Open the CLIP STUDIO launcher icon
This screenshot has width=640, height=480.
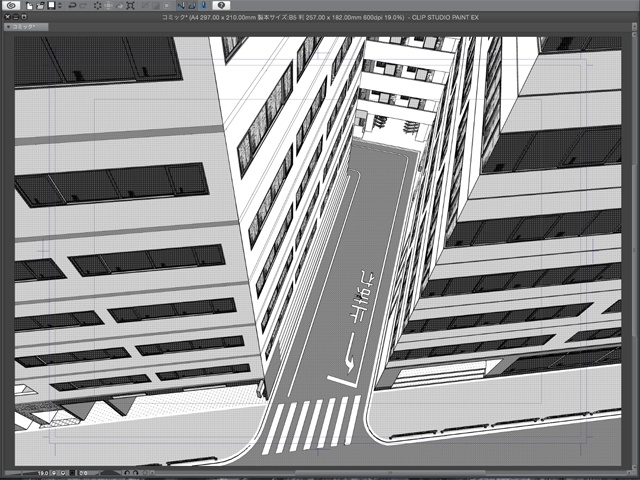(11, 5)
